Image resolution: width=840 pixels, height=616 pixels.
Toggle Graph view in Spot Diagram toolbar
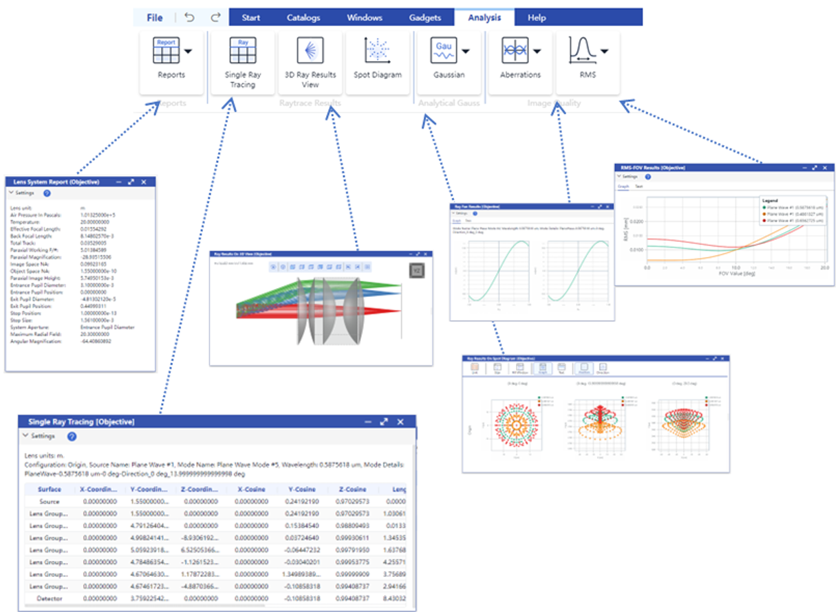click(x=542, y=368)
